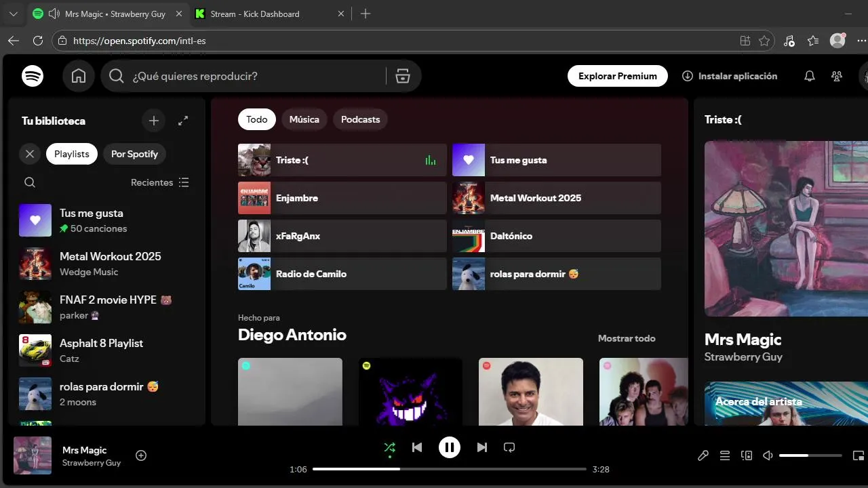
Task: Pause the current song
Action: pos(450,447)
